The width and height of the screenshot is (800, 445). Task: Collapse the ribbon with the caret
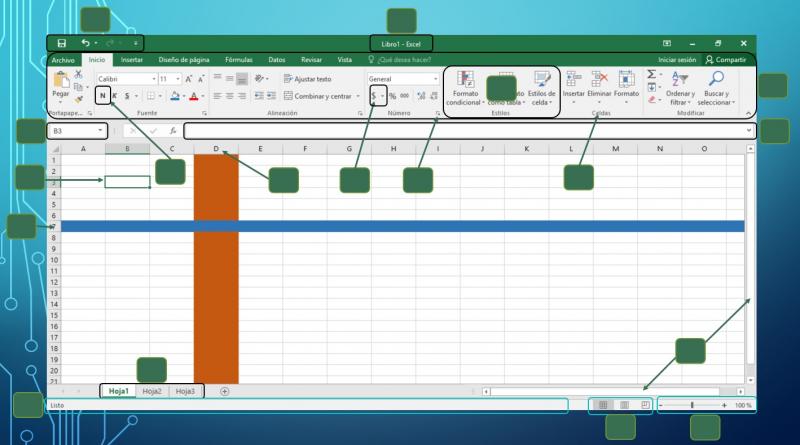(x=748, y=113)
